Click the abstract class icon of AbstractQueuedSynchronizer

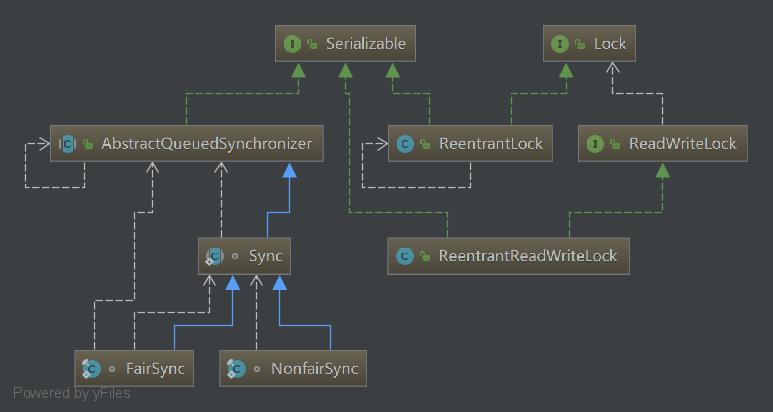point(67,144)
